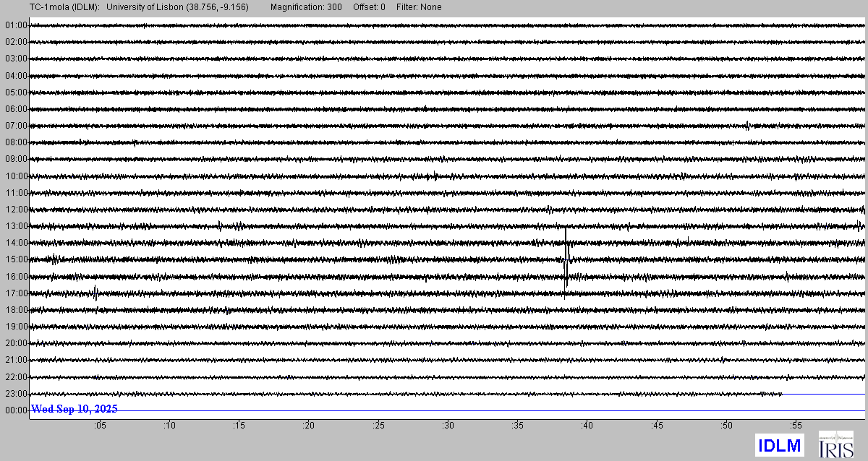868x461 pixels.
Task: Select the 23:00 hour label
Action: (16, 394)
